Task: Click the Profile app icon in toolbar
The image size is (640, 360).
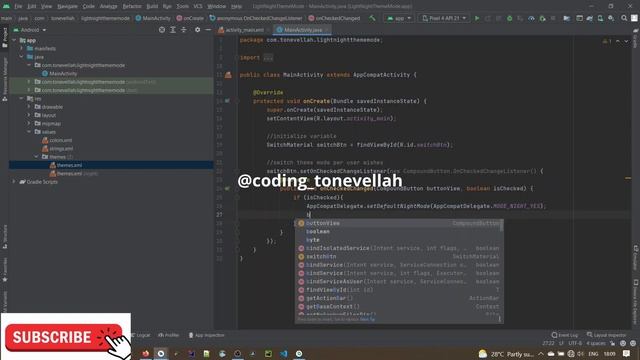Action: coord(531,18)
